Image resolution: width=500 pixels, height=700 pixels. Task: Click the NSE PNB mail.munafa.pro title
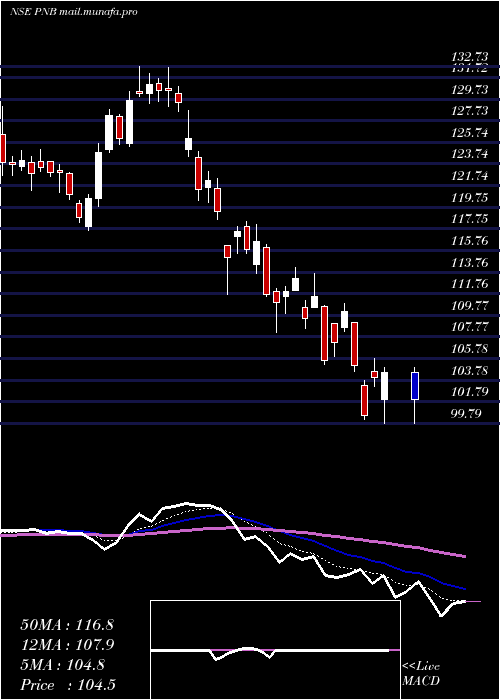pyautogui.click(x=74, y=12)
